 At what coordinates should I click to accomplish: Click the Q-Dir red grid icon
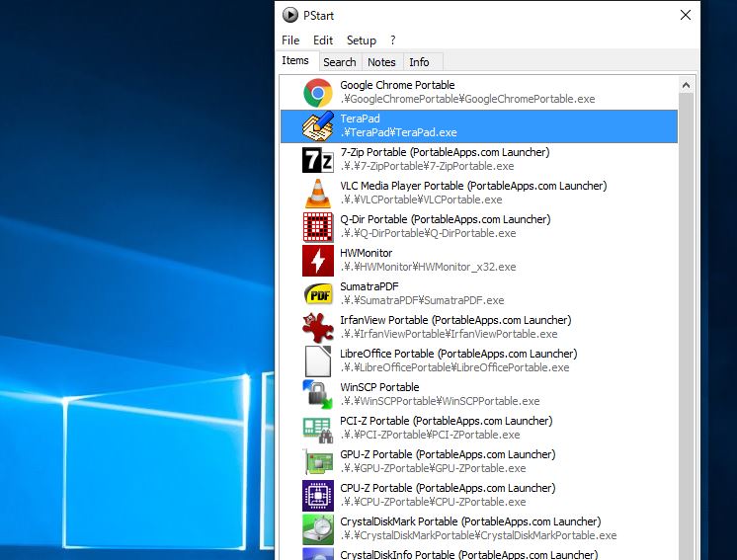pyautogui.click(x=318, y=227)
